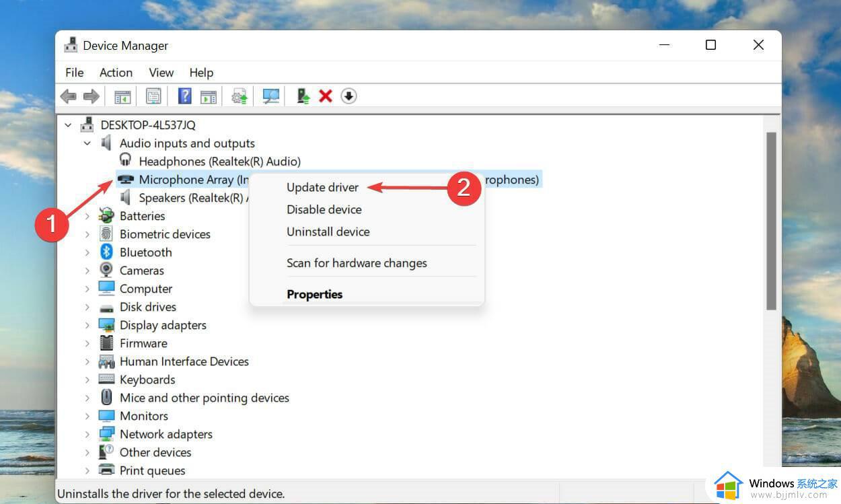This screenshot has width=841, height=504.
Task: Click the blue Help question mark icon
Action: point(184,96)
